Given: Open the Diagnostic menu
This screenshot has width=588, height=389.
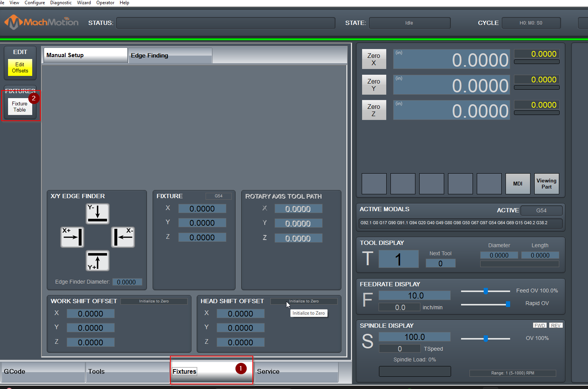Looking at the screenshot, I should pos(61,3).
